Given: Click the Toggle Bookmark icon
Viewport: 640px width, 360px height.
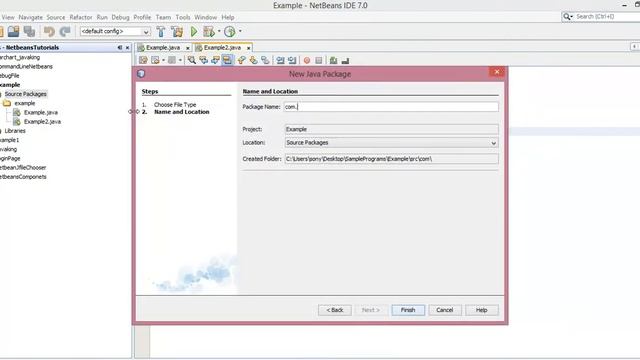Looking at the screenshot, I should click(x=265, y=60).
